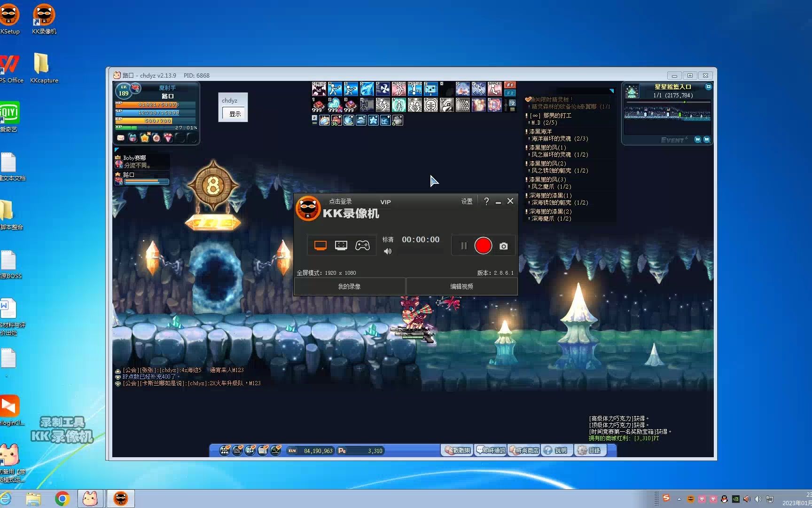Open the KK录像机 desktop shortcut
Viewport: 812px width, 508px height.
(x=44, y=19)
